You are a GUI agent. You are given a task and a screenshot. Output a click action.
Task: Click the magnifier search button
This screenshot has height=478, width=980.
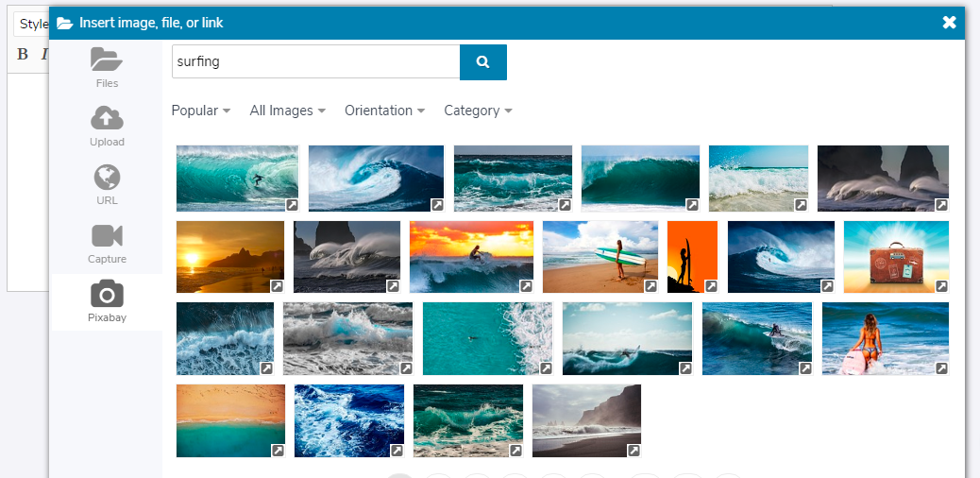[x=483, y=62]
